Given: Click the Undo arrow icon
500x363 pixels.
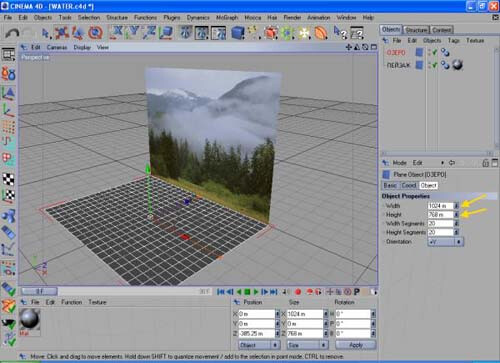Looking at the screenshot, I should tap(13, 33).
